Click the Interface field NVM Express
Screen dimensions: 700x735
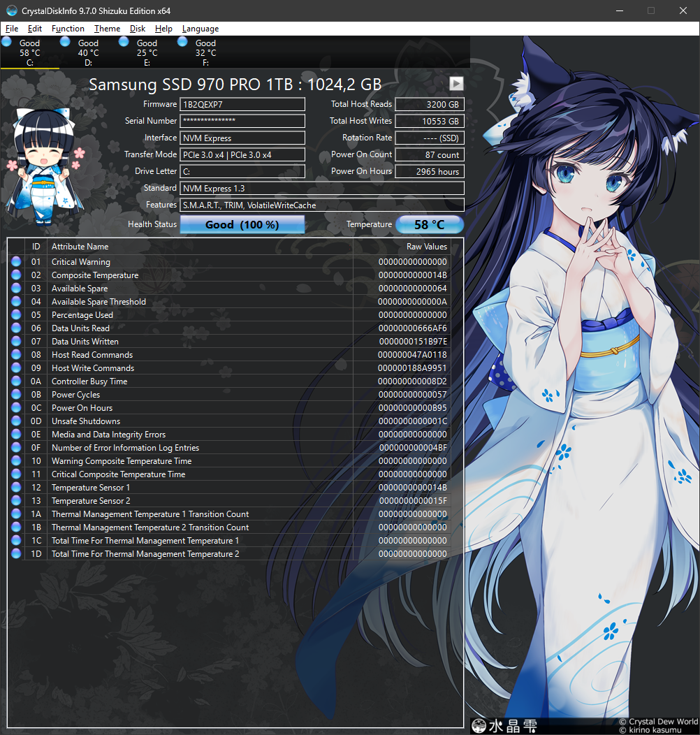click(242, 138)
